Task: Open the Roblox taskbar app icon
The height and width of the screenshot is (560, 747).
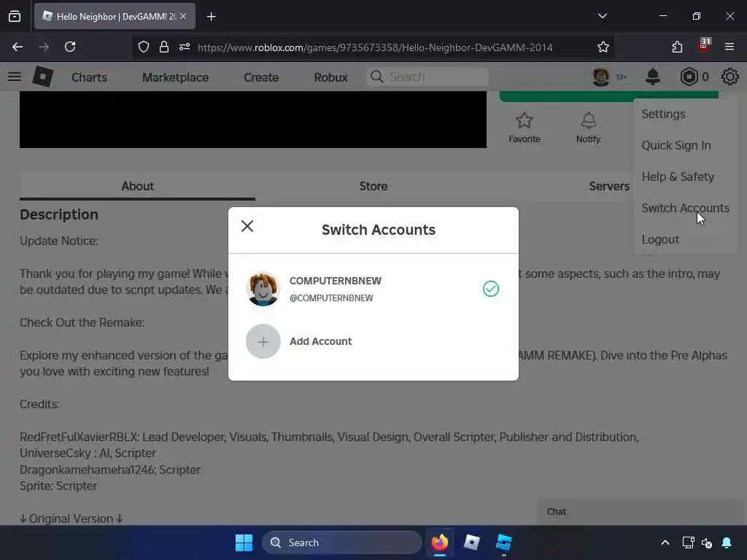Action: coord(472,542)
